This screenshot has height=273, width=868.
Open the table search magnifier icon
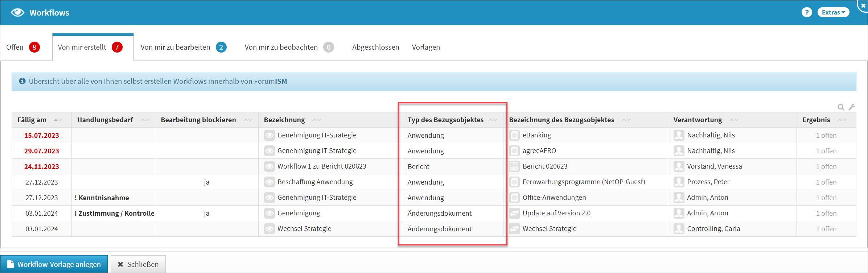click(x=840, y=107)
